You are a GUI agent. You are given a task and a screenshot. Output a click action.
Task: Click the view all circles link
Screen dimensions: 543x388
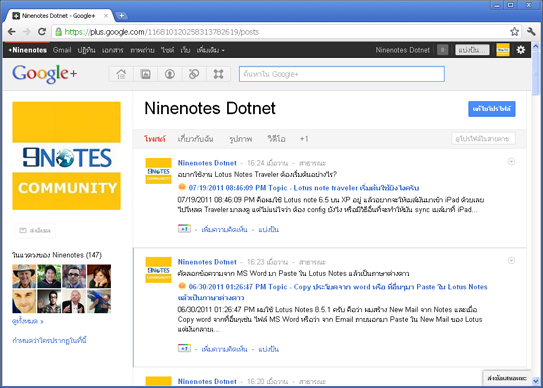click(28, 321)
